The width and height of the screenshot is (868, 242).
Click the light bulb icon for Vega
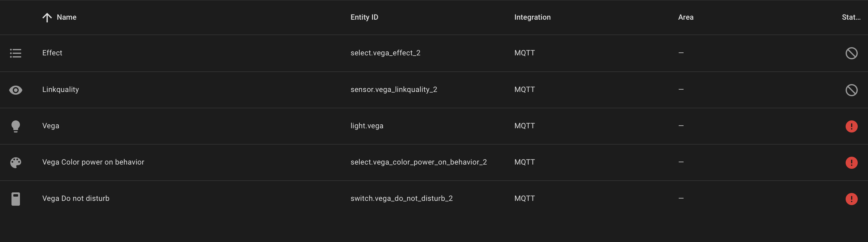pyautogui.click(x=15, y=126)
